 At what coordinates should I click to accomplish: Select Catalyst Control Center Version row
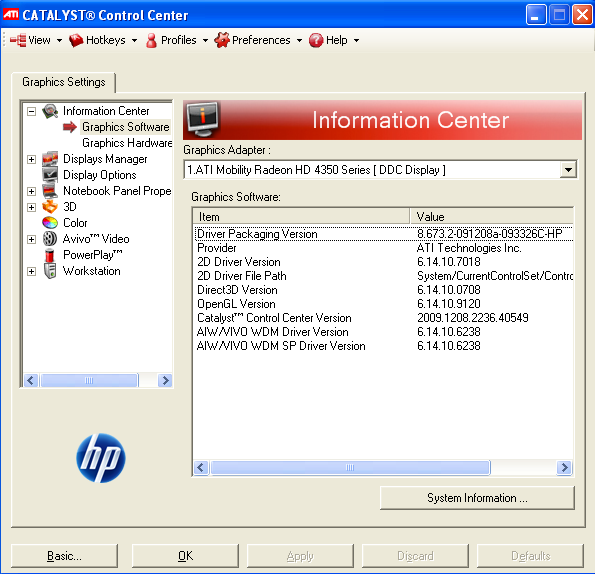tap(384, 318)
